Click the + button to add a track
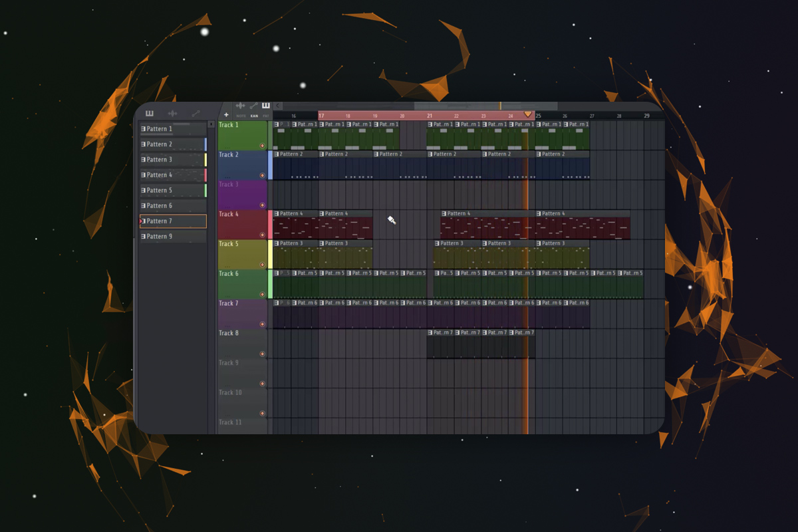 tap(226, 116)
